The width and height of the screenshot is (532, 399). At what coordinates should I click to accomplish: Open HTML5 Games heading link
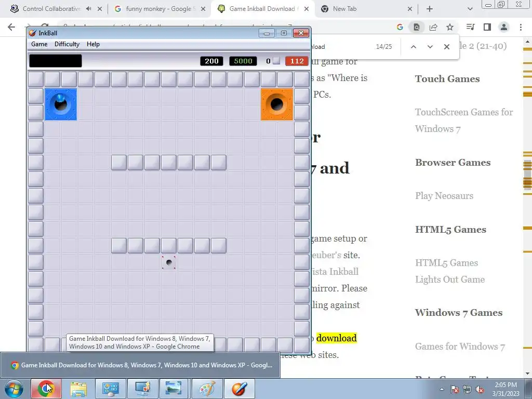point(450,230)
